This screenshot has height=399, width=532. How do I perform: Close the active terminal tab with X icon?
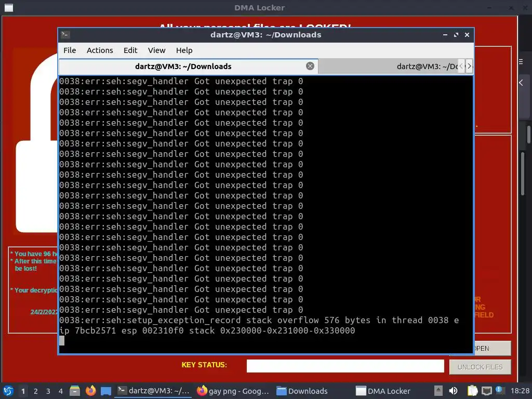coord(310,66)
